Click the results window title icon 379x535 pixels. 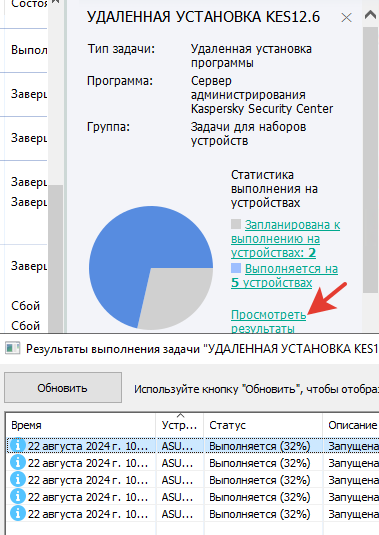pyautogui.click(x=13, y=349)
